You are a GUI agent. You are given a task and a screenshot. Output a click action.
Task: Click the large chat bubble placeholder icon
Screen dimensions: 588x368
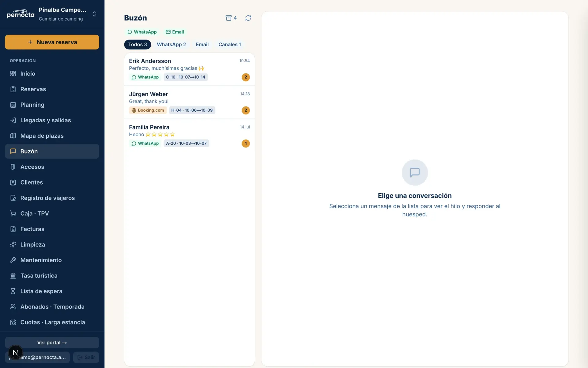415,172
